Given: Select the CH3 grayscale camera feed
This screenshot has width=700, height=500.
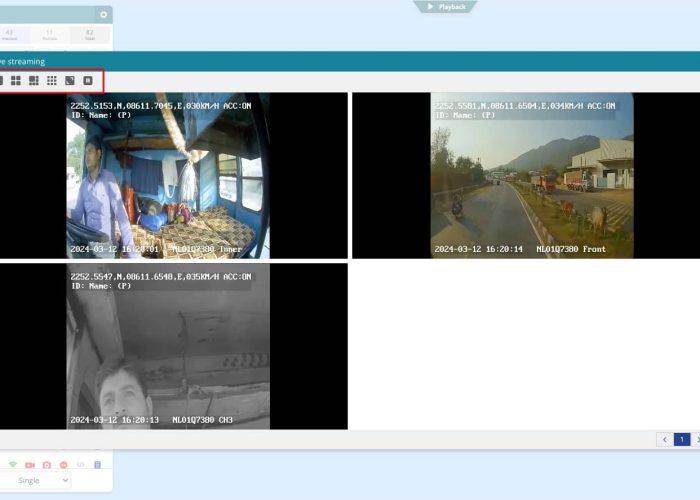Looking at the screenshot, I should 168,346.
